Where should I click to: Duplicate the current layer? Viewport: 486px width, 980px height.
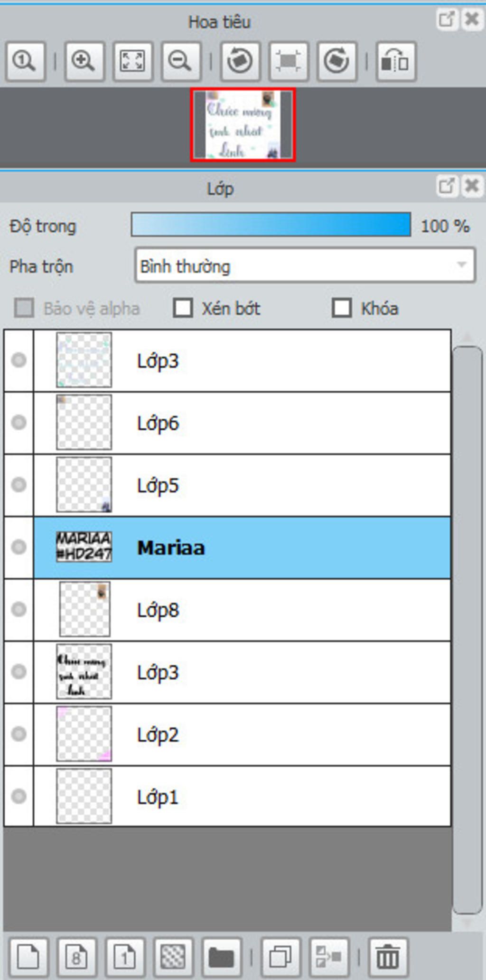[280, 956]
